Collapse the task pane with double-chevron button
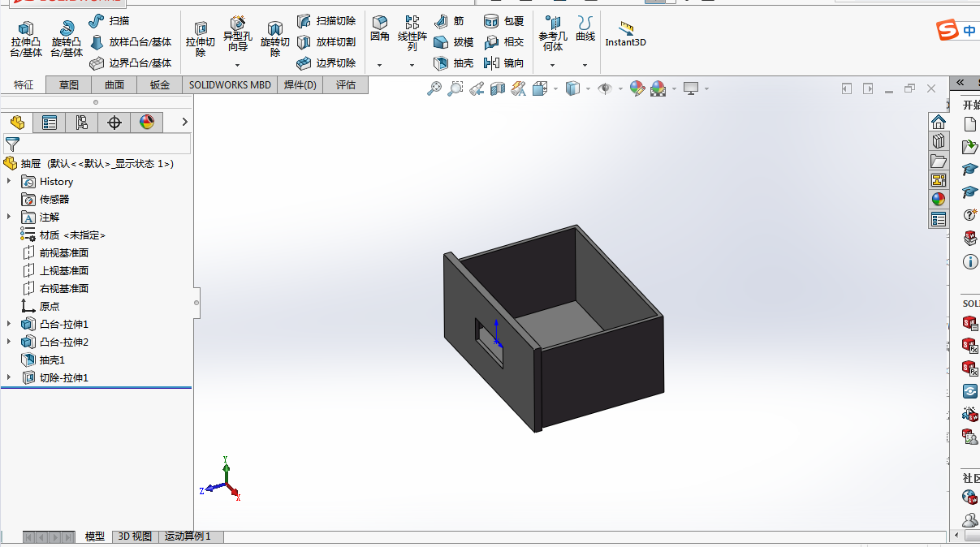The image size is (980, 547). [x=960, y=82]
